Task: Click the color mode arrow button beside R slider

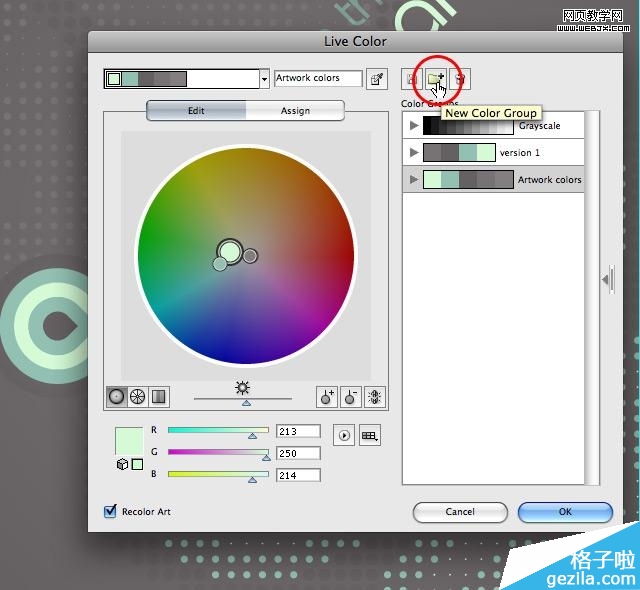Action: (x=344, y=435)
